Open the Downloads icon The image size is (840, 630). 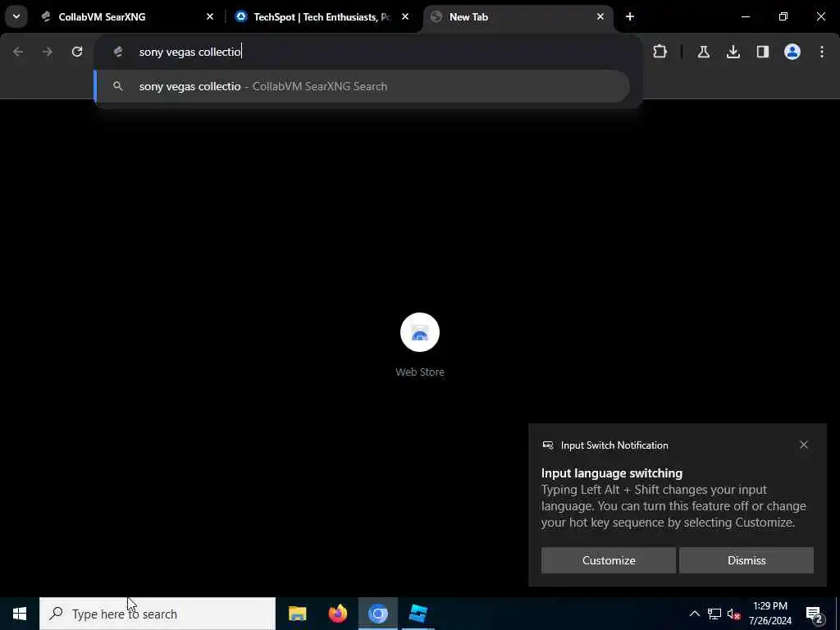tap(733, 52)
